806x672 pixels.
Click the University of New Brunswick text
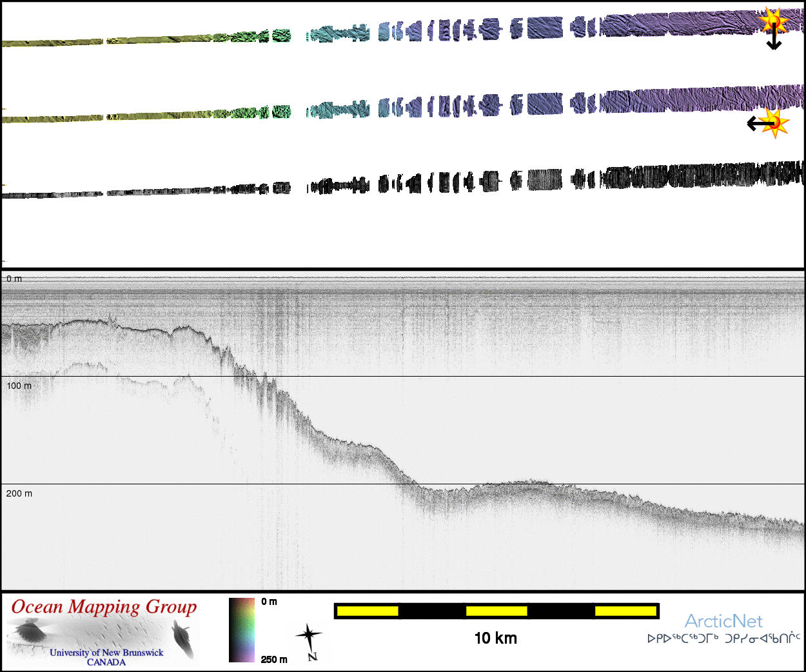coord(106,653)
